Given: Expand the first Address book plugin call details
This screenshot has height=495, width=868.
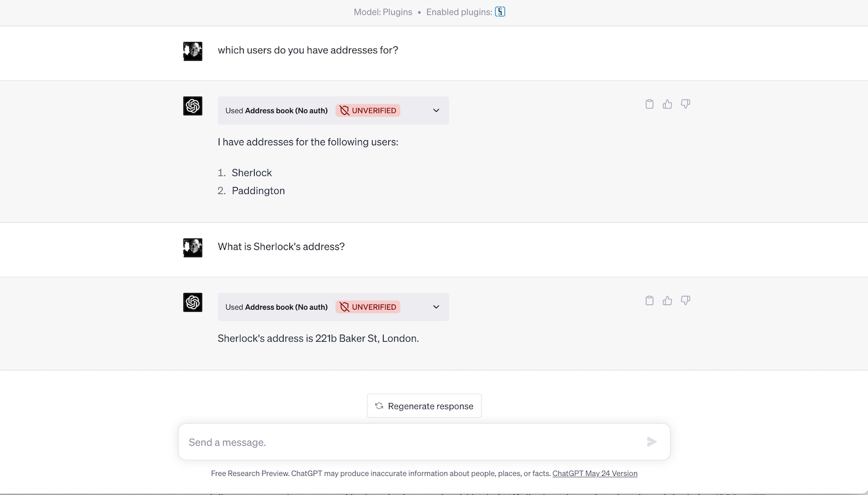Looking at the screenshot, I should 436,110.
